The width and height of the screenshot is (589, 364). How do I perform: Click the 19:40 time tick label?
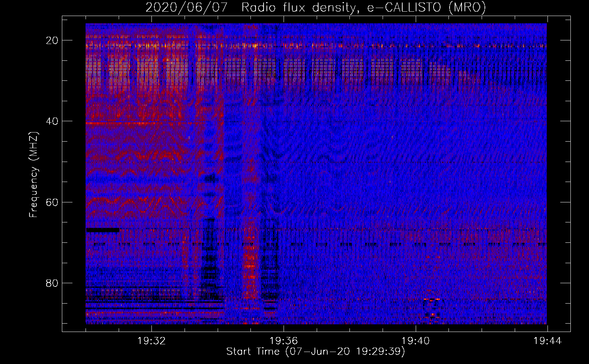(x=415, y=341)
